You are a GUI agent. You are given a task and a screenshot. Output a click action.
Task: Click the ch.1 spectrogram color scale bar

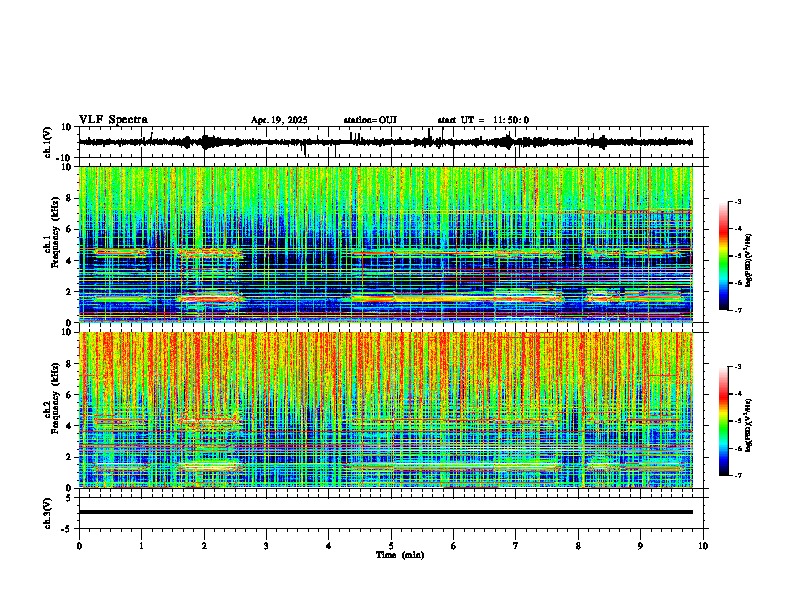(724, 256)
